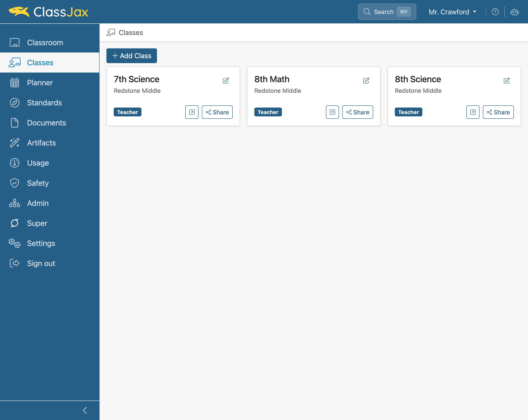Click the Add Class button
Viewport: 528px width, 420px height.
click(132, 56)
